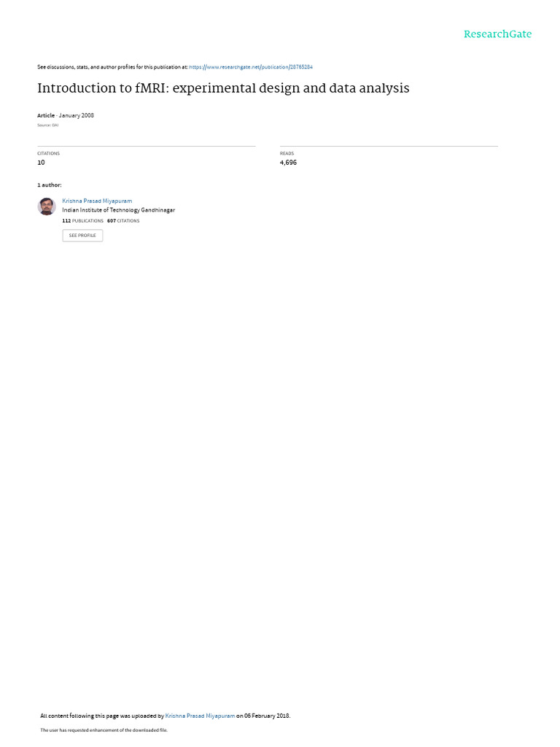Click the 06 February 2018 upload date
Screen dimensions: 560x747
267,716
